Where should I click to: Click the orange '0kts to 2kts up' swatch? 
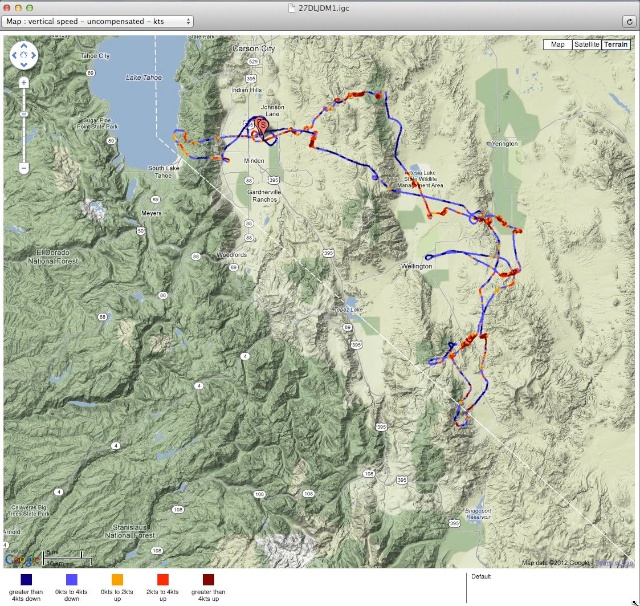click(x=117, y=579)
